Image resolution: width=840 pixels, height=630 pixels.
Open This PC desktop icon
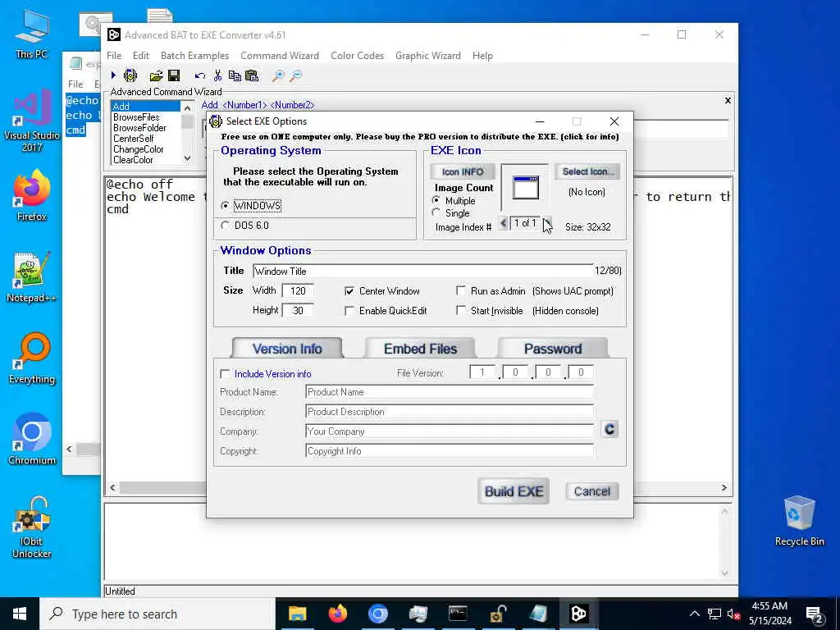click(32, 34)
